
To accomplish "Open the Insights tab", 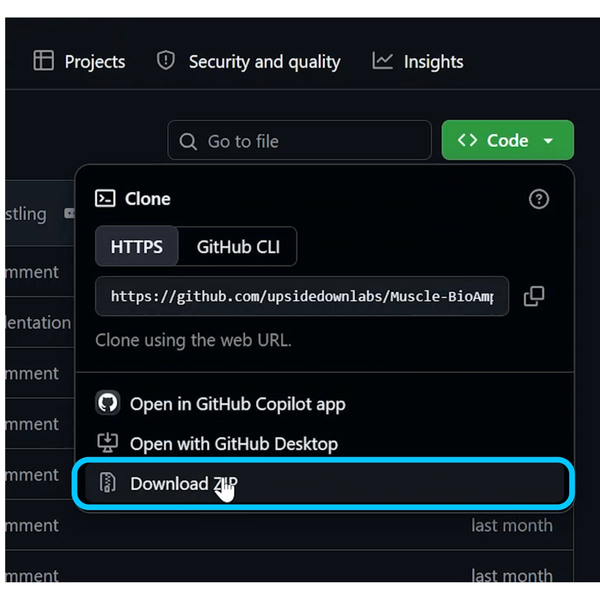I will (418, 61).
